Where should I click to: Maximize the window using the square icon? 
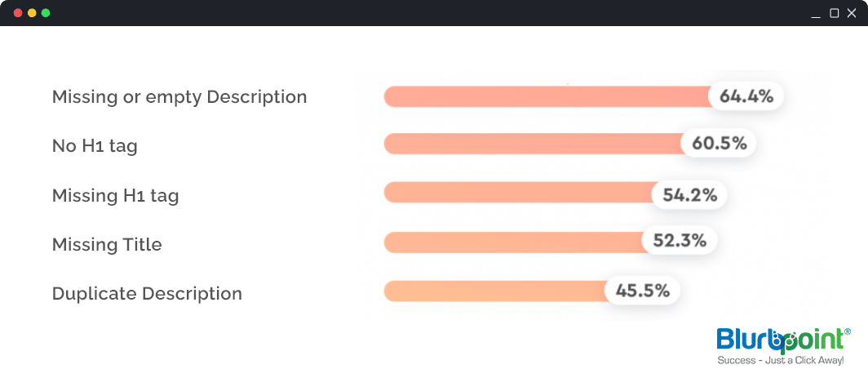tap(834, 13)
